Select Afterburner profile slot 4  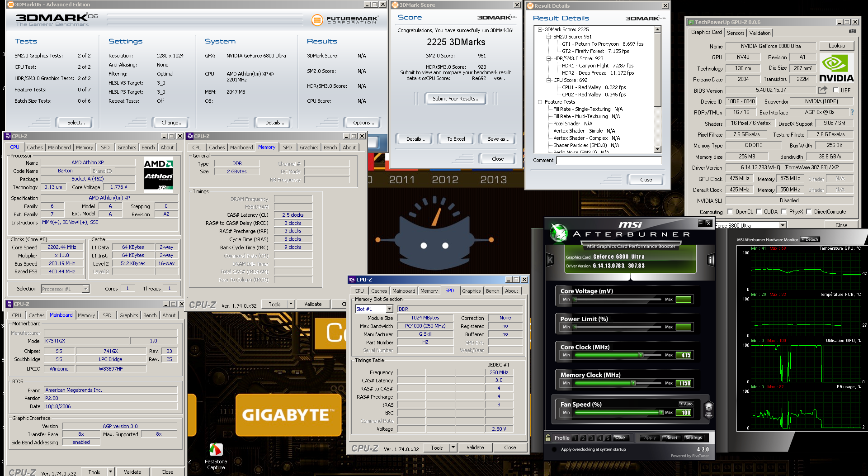click(x=599, y=438)
